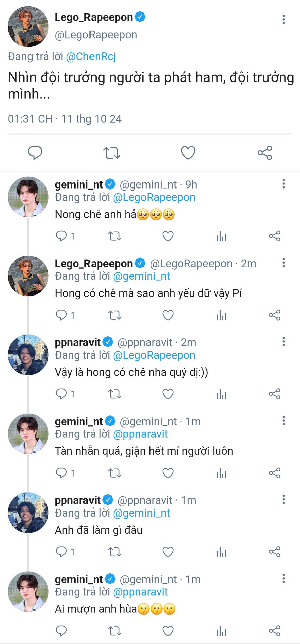300x644 pixels.
Task: Share the "Ai mượn anh hùa" reply
Action: coord(275,631)
